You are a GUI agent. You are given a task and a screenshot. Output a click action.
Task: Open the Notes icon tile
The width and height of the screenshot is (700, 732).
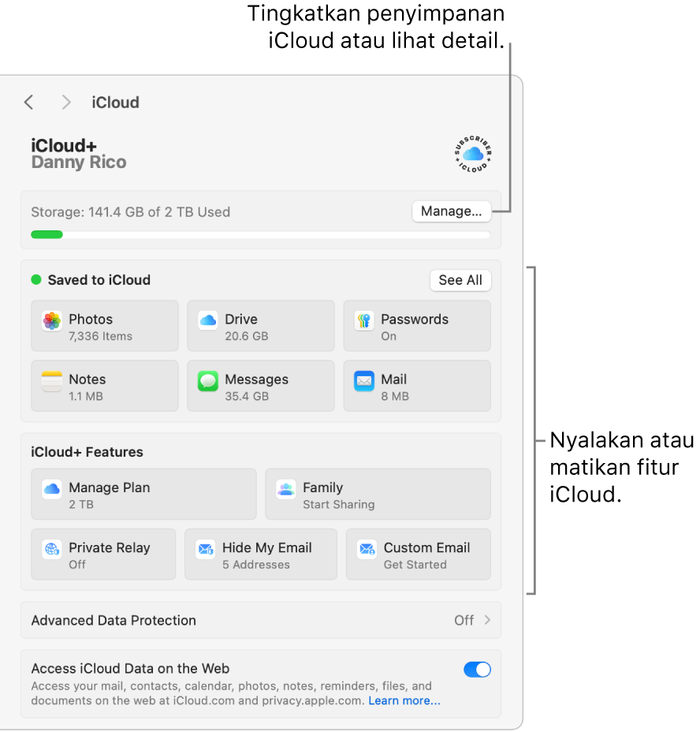[x=52, y=382]
